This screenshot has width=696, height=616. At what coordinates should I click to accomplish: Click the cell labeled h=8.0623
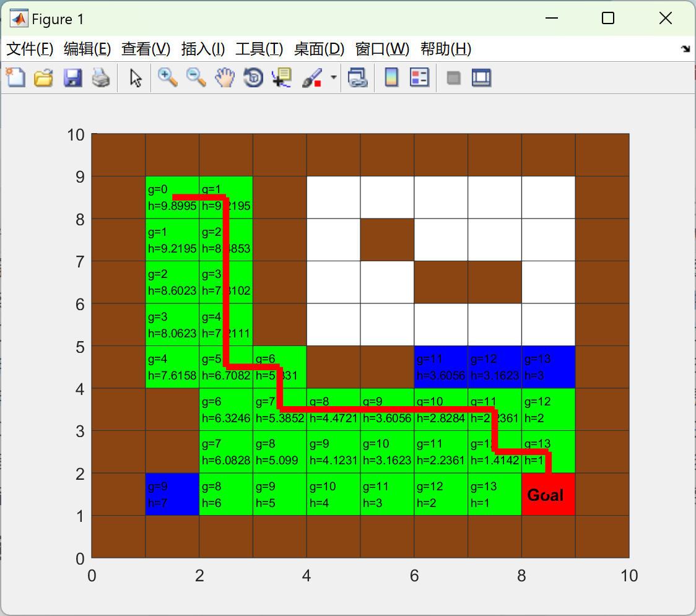pyautogui.click(x=172, y=324)
